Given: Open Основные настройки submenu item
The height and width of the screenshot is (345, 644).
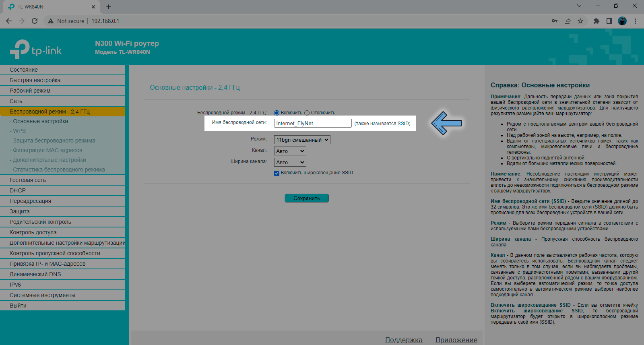Looking at the screenshot, I should [62, 121].
